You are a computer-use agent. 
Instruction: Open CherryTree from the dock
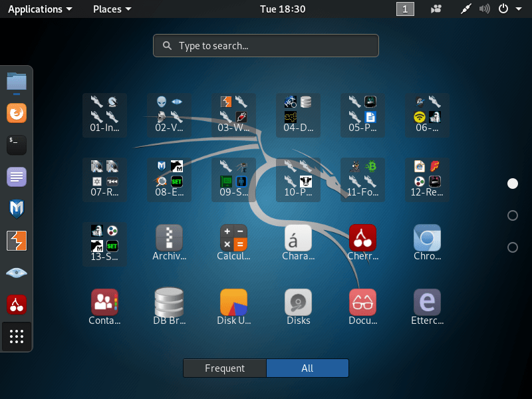point(16,305)
